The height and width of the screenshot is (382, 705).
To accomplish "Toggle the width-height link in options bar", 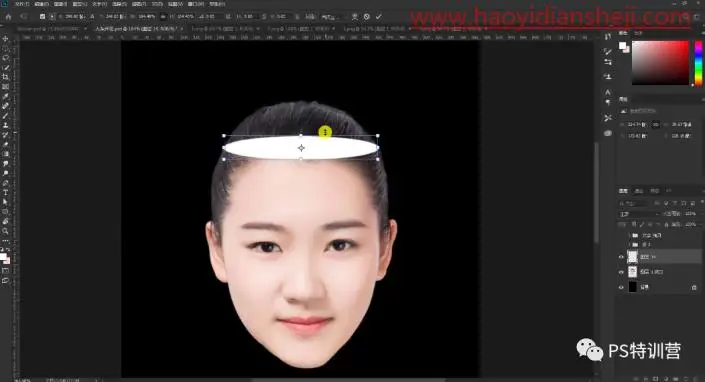I will pyautogui.click(x=163, y=17).
